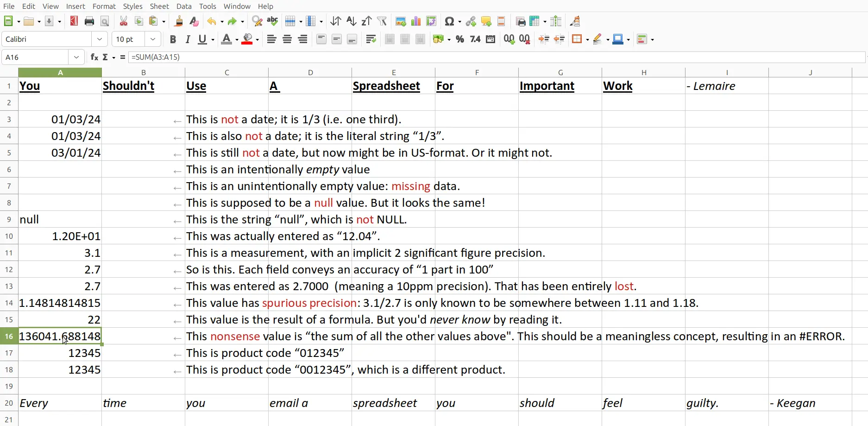Clear direct formatting

(x=194, y=21)
